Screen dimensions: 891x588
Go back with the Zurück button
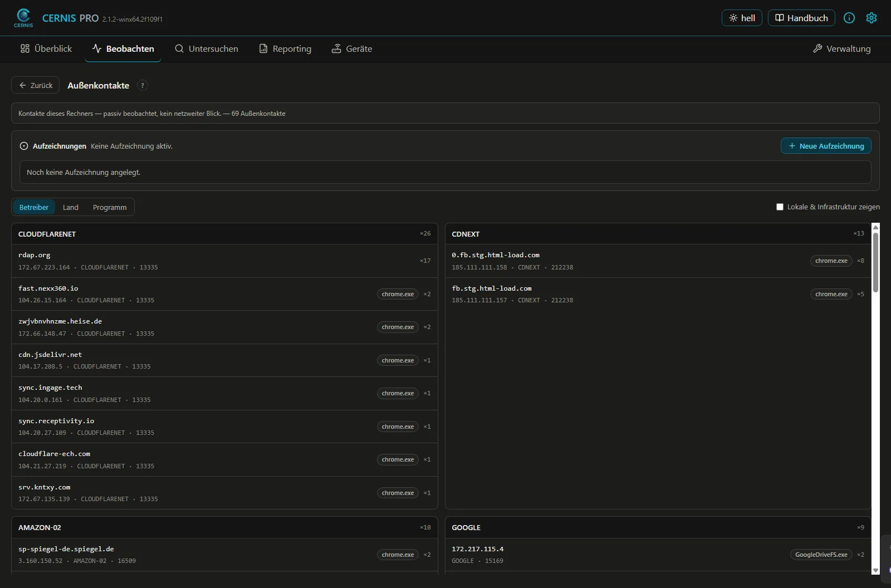tap(36, 85)
